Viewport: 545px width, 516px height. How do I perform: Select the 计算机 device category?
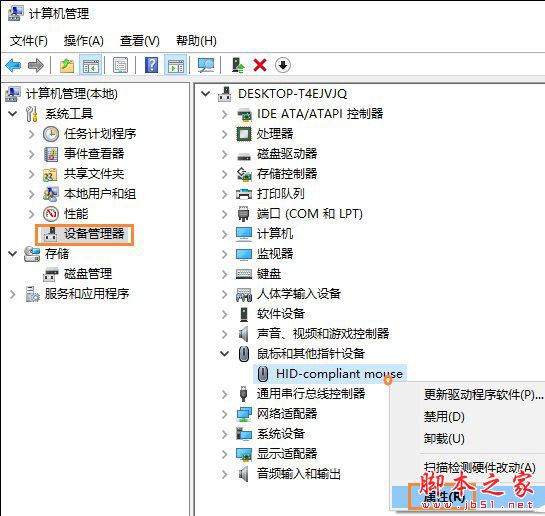pos(275,234)
